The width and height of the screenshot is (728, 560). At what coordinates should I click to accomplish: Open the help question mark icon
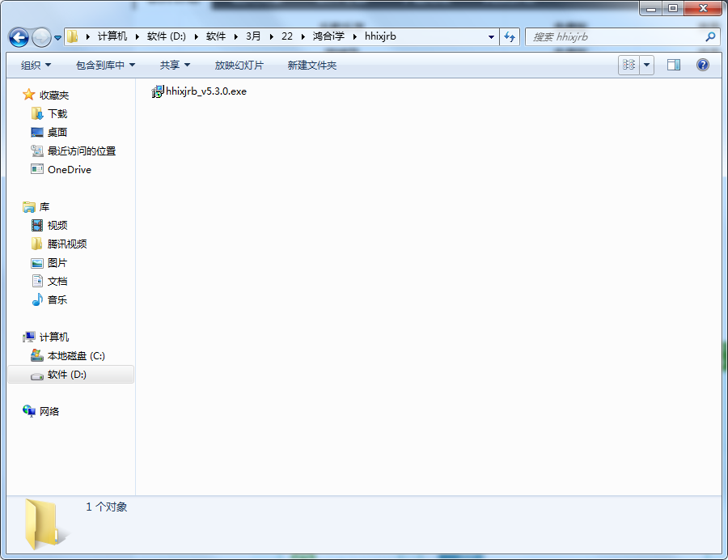pos(702,65)
